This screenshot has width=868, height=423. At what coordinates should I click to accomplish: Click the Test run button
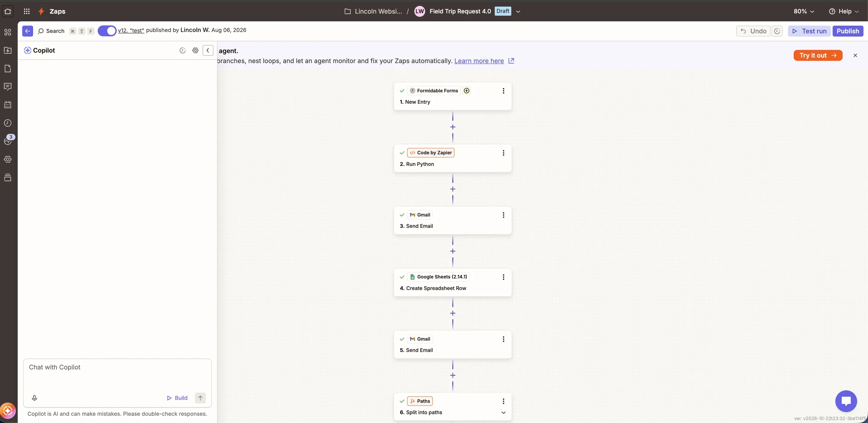(x=809, y=31)
